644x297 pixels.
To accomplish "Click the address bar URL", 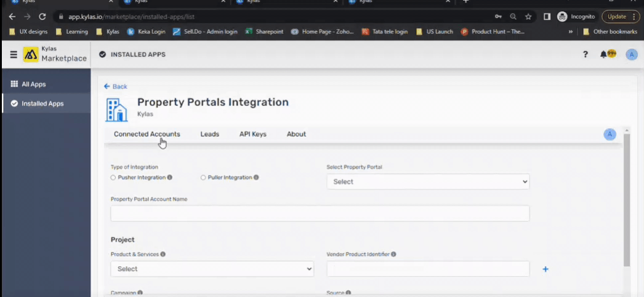I will pos(131,17).
